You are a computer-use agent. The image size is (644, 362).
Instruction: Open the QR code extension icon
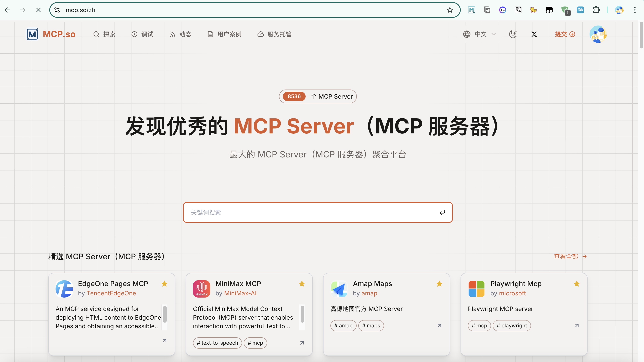click(x=518, y=10)
